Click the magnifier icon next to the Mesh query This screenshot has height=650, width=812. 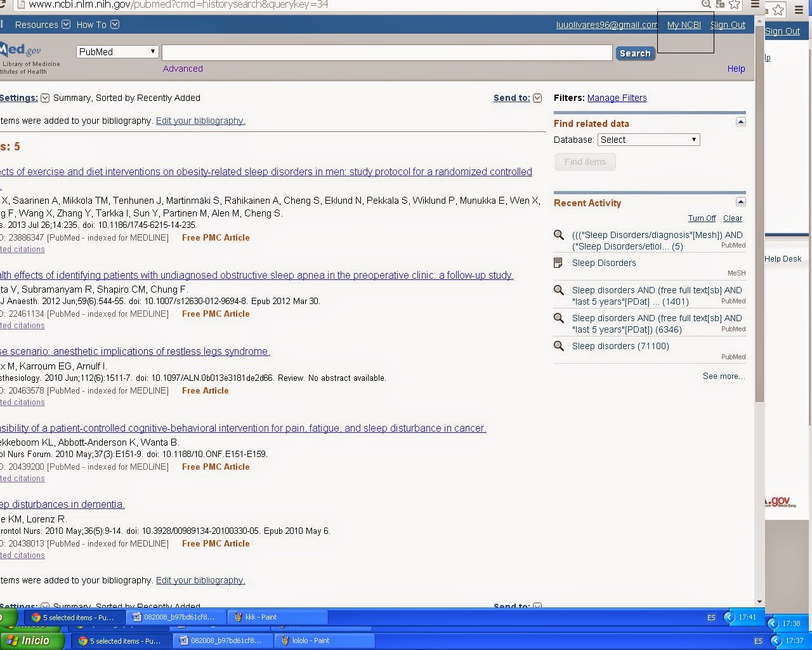559,235
